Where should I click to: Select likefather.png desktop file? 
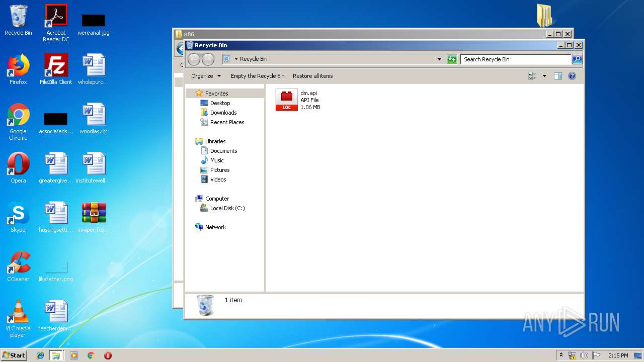pyautogui.click(x=56, y=271)
